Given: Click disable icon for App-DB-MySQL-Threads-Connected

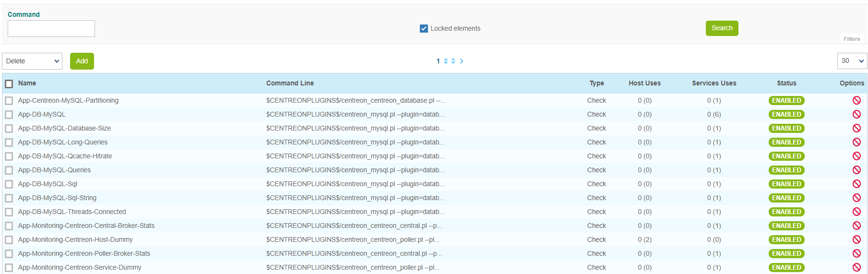Looking at the screenshot, I should point(856,212).
